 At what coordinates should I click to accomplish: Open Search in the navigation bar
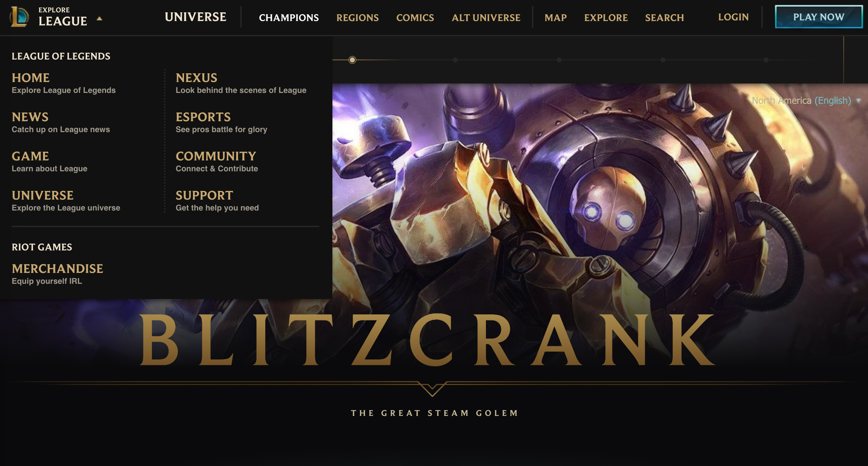pos(664,17)
